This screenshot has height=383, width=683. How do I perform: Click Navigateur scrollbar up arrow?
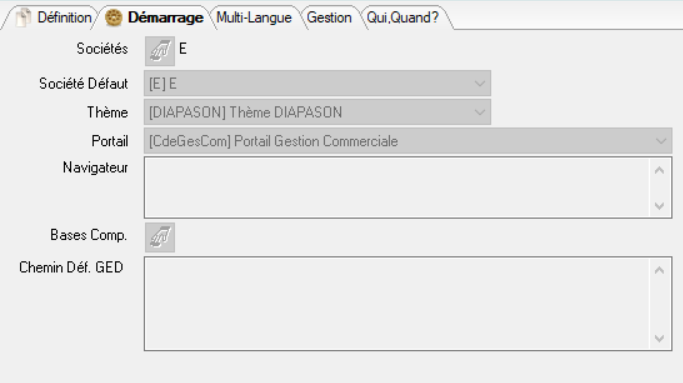659,170
